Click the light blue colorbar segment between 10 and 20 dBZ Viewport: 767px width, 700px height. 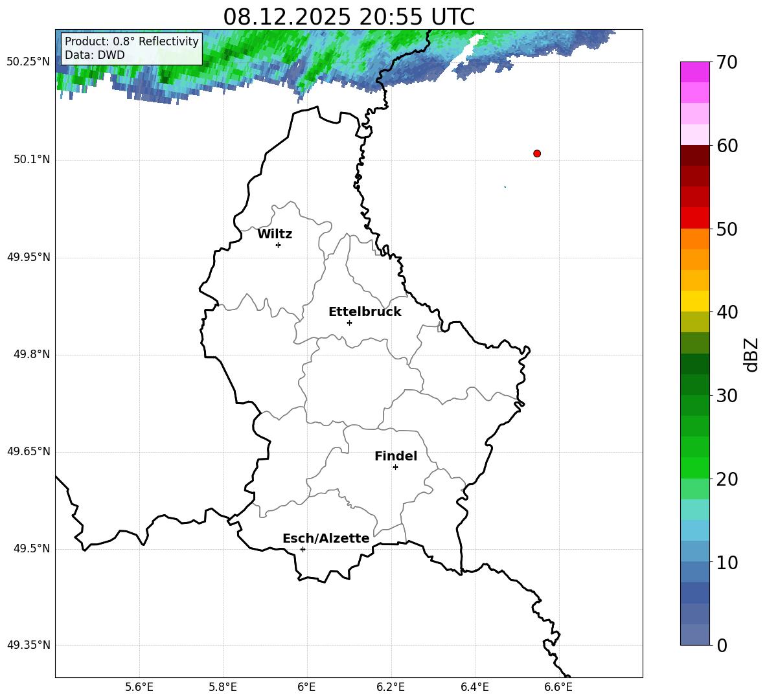click(694, 530)
